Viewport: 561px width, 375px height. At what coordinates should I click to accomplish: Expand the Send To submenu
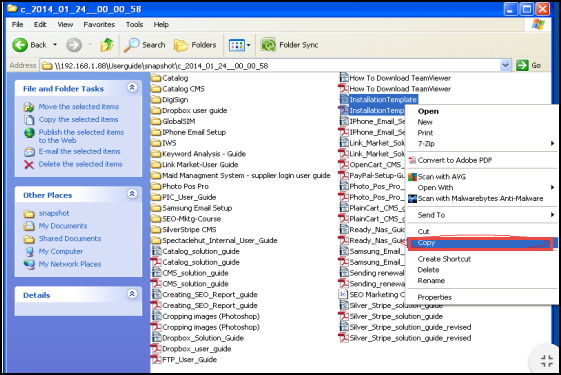[552, 215]
